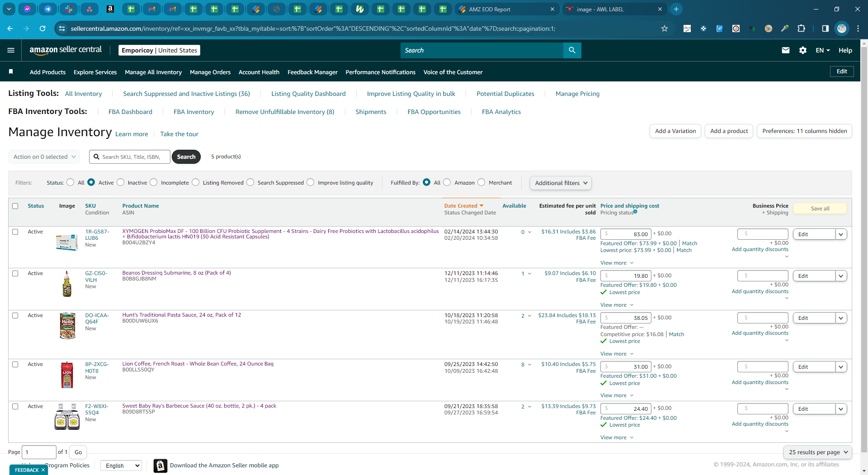
Task: Open the hamburger navigation menu
Action: pos(11,50)
